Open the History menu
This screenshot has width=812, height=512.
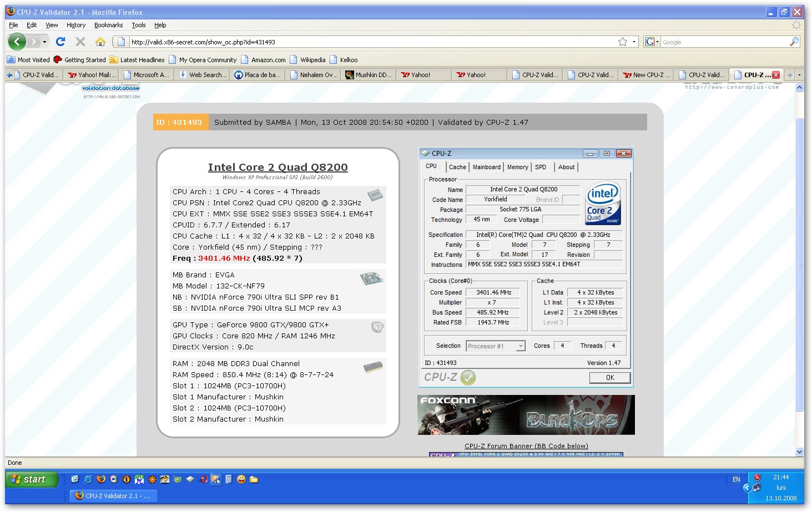[76, 25]
